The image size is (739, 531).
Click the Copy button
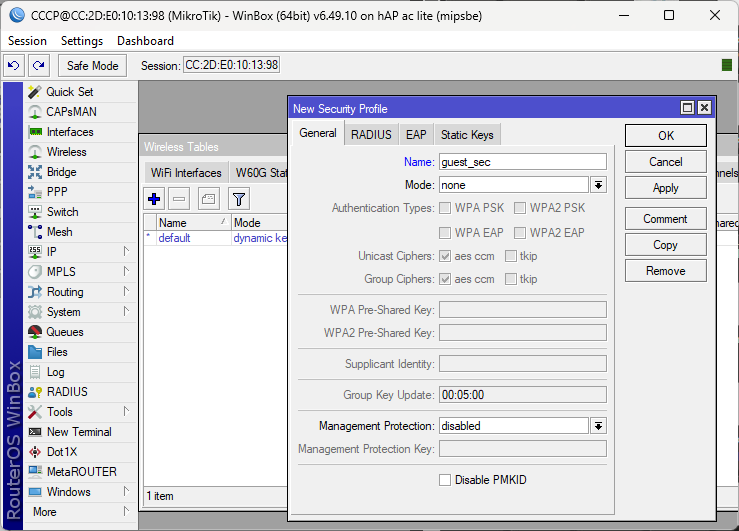coord(665,245)
